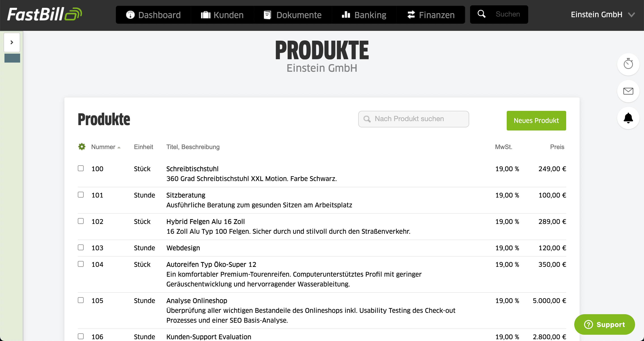Click the magnifier icon in top search
Viewport: 644px width, 341px height.
pyautogui.click(x=481, y=14)
